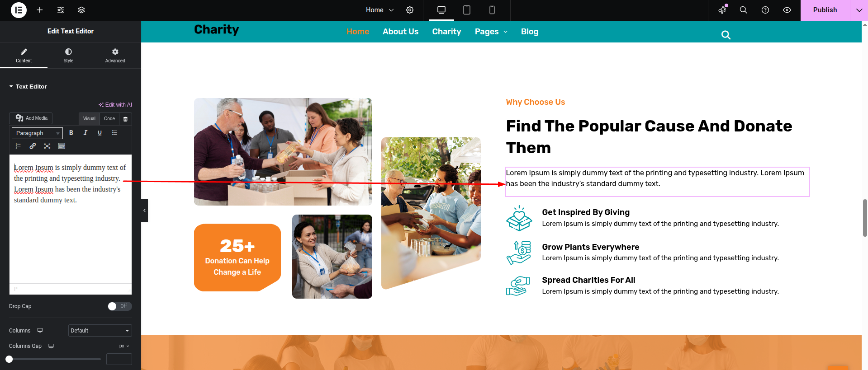Open the finder search icon
868x370 pixels.
coord(743,10)
